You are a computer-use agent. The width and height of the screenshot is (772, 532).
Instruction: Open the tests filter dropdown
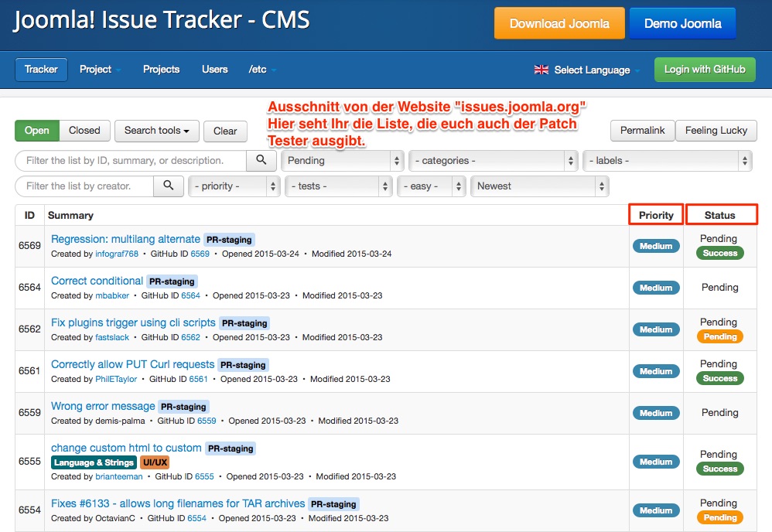pos(339,186)
